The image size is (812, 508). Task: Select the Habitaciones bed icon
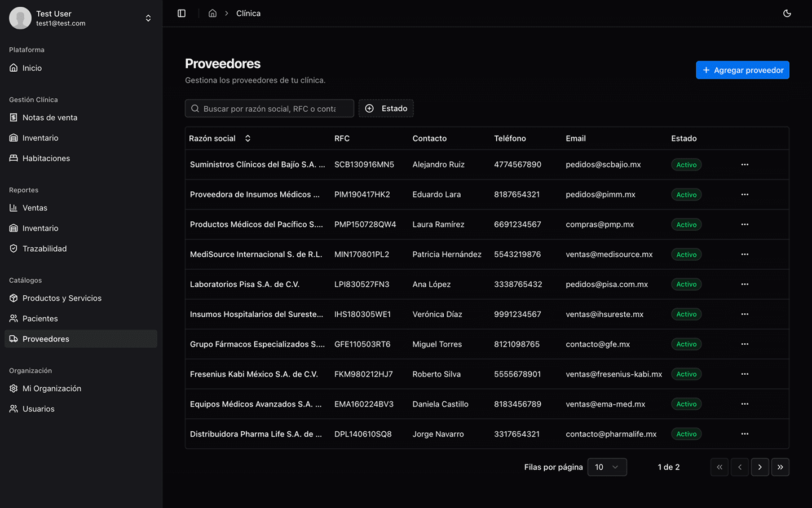tap(12, 158)
